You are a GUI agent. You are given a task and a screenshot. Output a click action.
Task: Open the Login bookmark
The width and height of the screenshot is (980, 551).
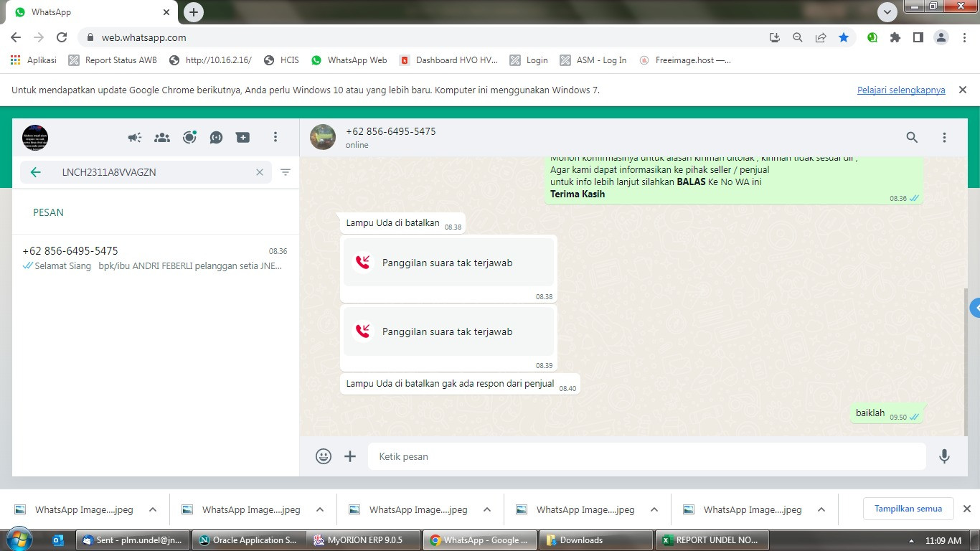coord(529,60)
